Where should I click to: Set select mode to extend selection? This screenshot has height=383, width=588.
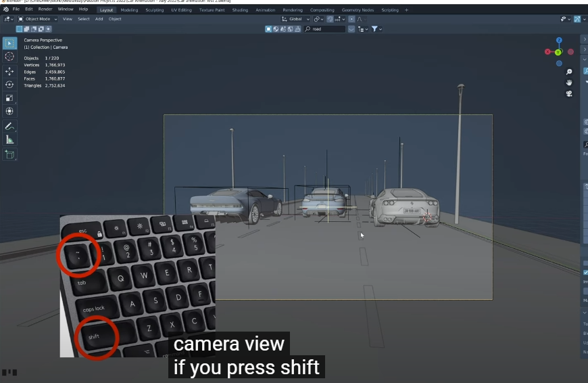[26, 29]
